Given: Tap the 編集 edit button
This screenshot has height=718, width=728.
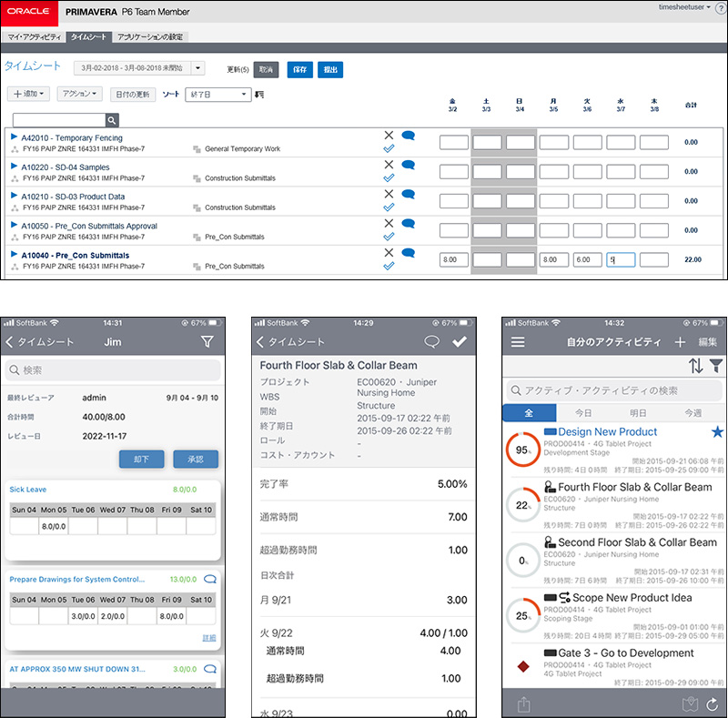Looking at the screenshot, I should click(708, 342).
